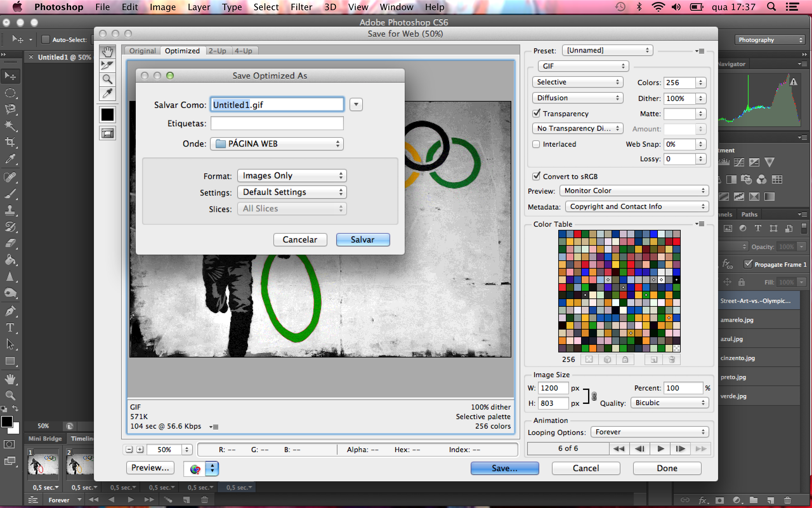Screen dimensions: 812x508
Task: Click the Cancelar button
Action: tap(300, 239)
